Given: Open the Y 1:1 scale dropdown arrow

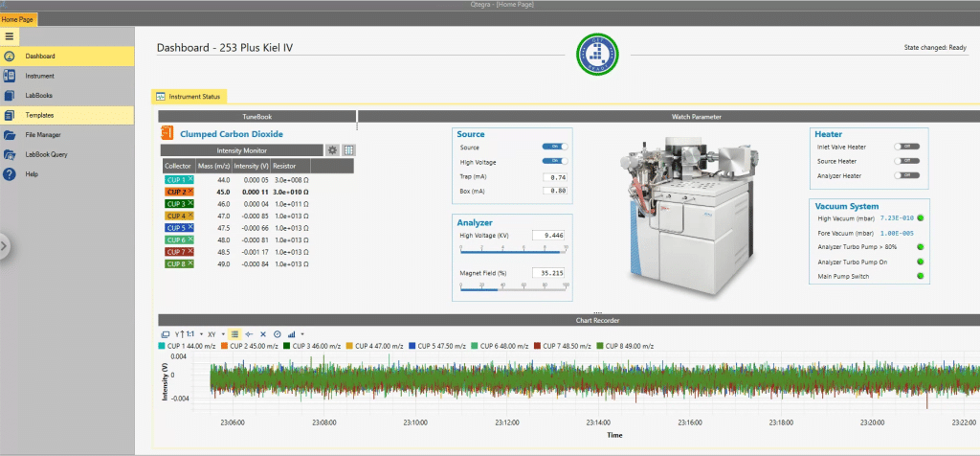Looking at the screenshot, I should click(x=201, y=334).
